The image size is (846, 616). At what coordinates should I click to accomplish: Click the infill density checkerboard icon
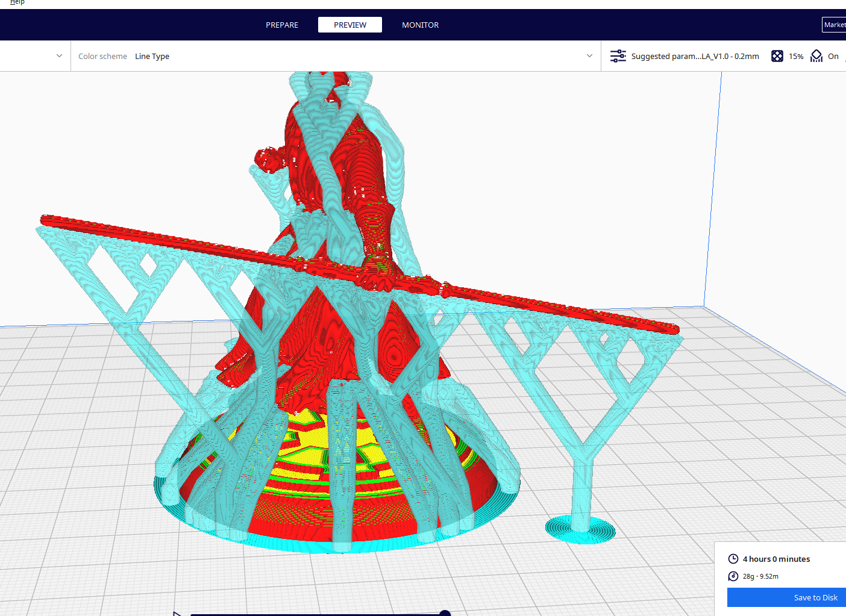[777, 55]
